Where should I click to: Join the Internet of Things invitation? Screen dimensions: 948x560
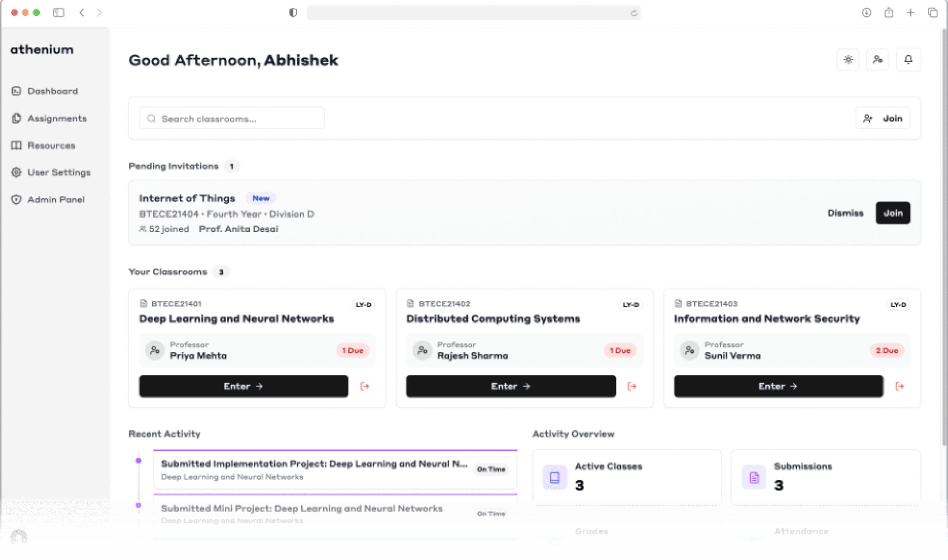[893, 212]
